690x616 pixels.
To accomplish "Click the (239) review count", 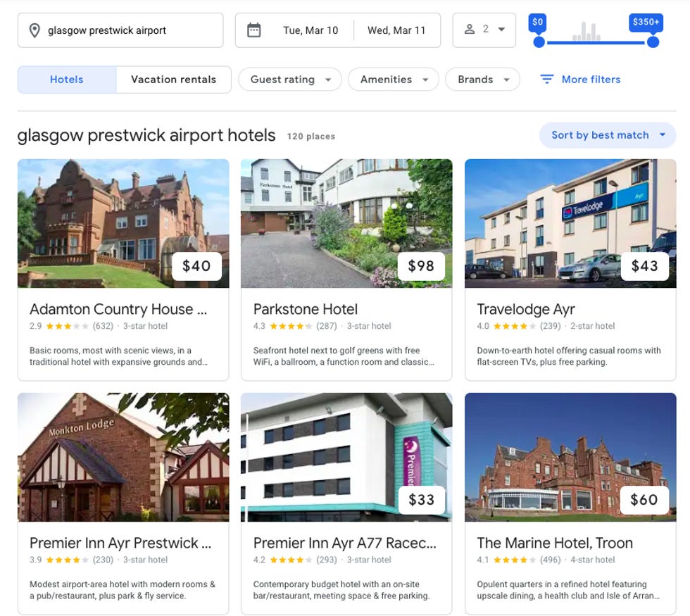I will 551,326.
